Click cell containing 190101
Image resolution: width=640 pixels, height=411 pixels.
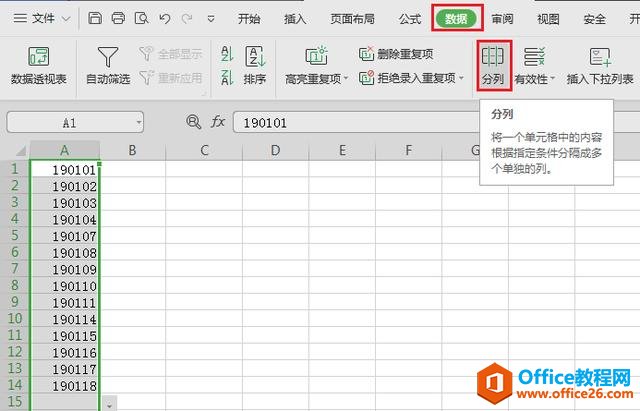click(65, 169)
